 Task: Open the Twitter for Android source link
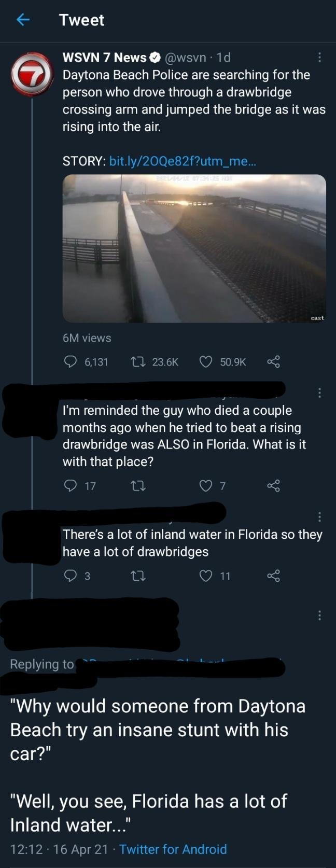173,849
